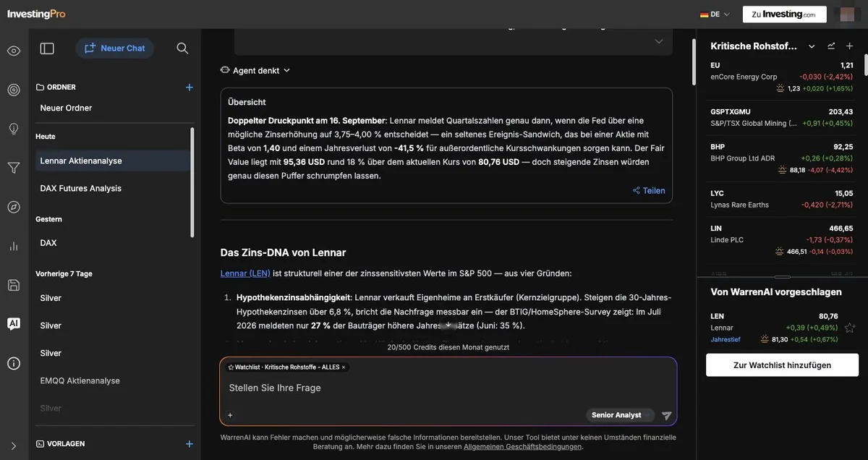The width and height of the screenshot is (868, 460).
Task: Click the Jahrestief label under Lennar
Action: [726, 339]
